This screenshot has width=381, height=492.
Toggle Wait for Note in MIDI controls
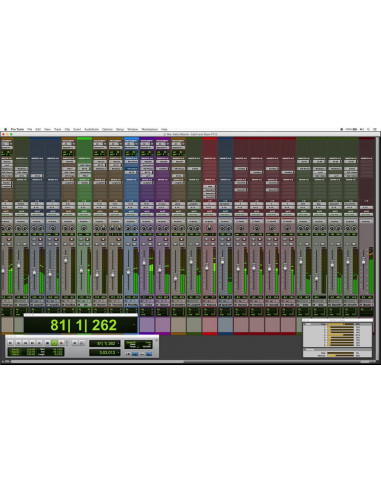128,354
